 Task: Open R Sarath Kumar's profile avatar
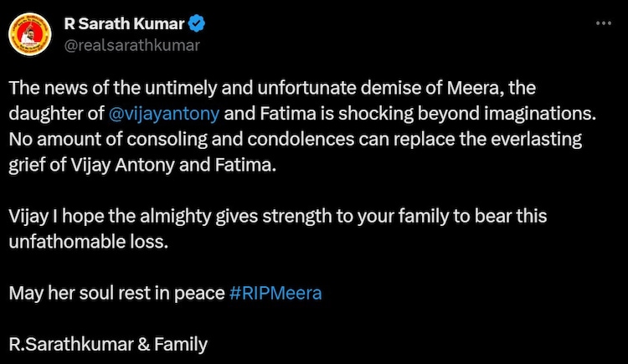point(32,34)
